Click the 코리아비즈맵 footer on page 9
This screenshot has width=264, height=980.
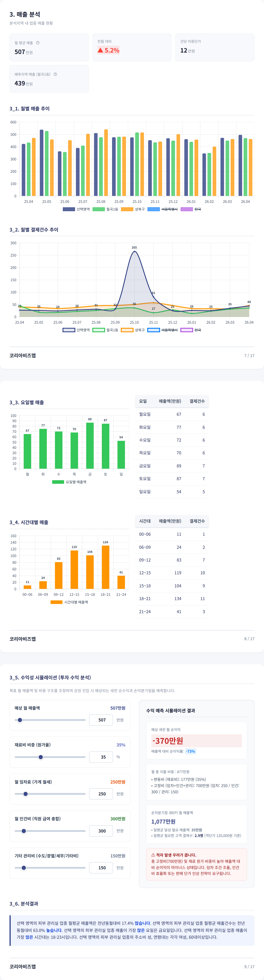coord(22,967)
